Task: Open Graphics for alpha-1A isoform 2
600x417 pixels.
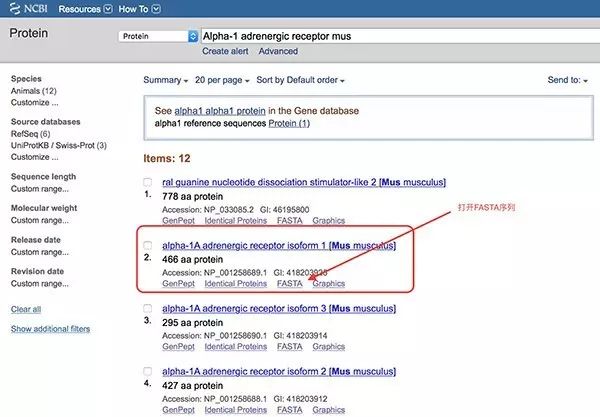Action: tap(328, 410)
